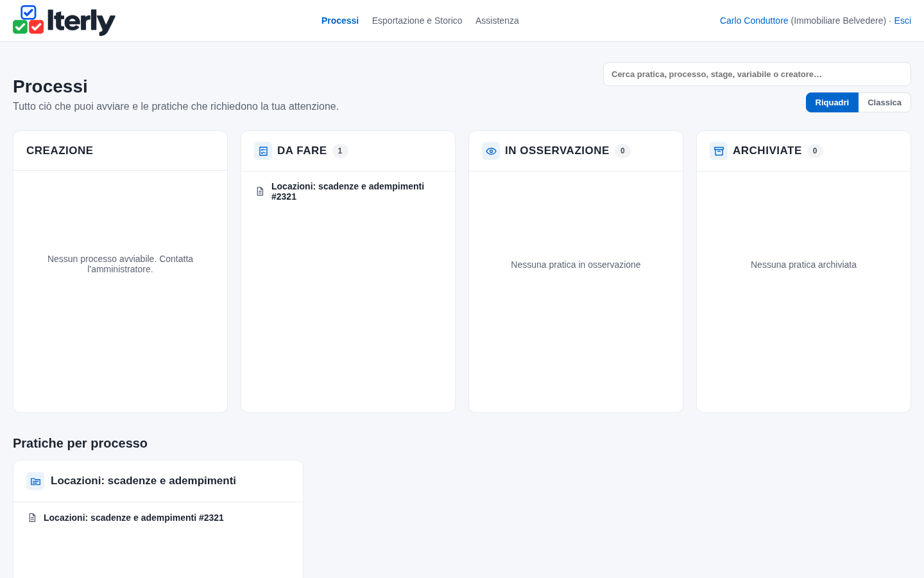Click the Processi page title

50,86
